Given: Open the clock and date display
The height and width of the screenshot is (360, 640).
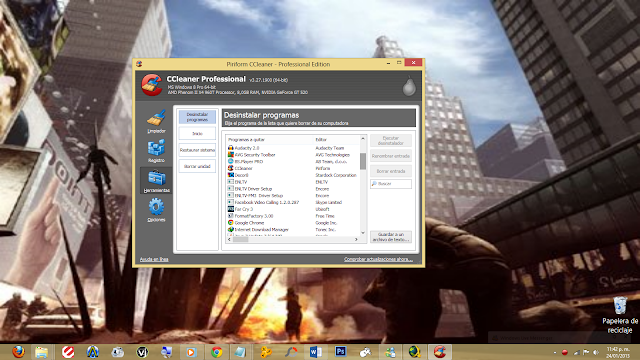Looking at the screenshot, I should (x=618, y=352).
